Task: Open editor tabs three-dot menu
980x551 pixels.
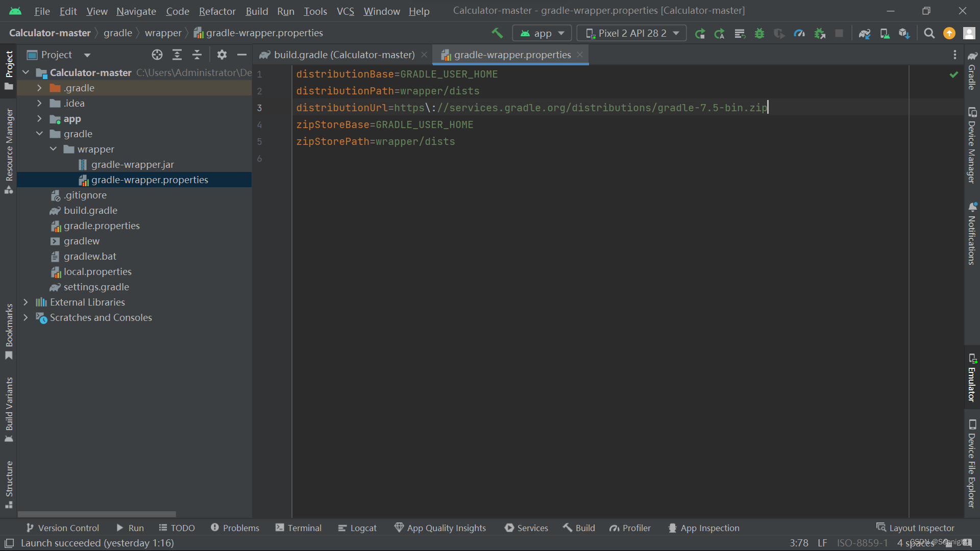Action: click(x=955, y=55)
